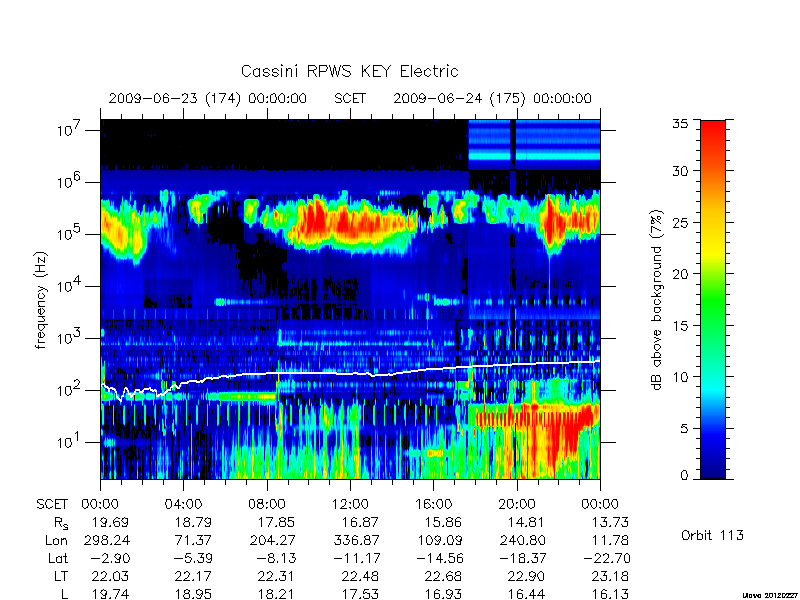Click the 12:00 time tick label

[x=350, y=504]
